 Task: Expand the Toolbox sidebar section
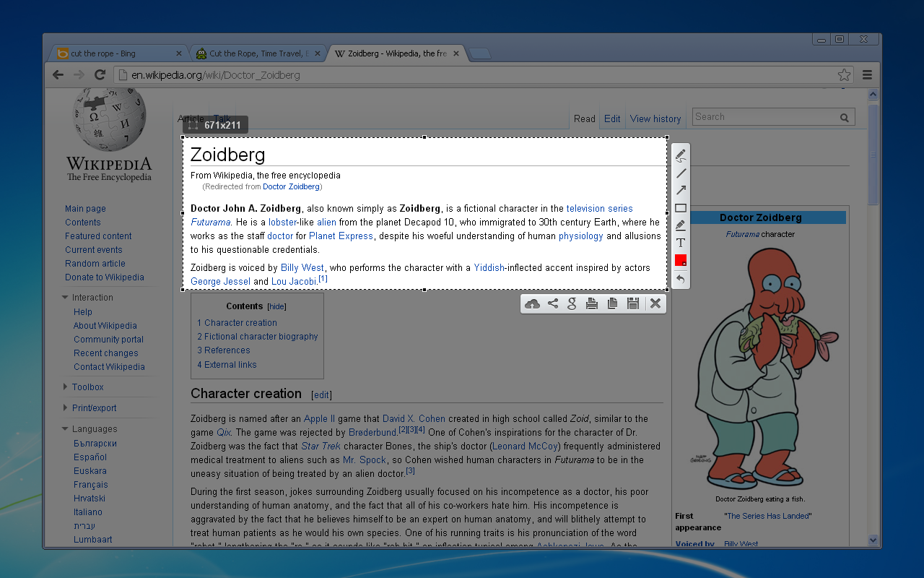point(88,387)
